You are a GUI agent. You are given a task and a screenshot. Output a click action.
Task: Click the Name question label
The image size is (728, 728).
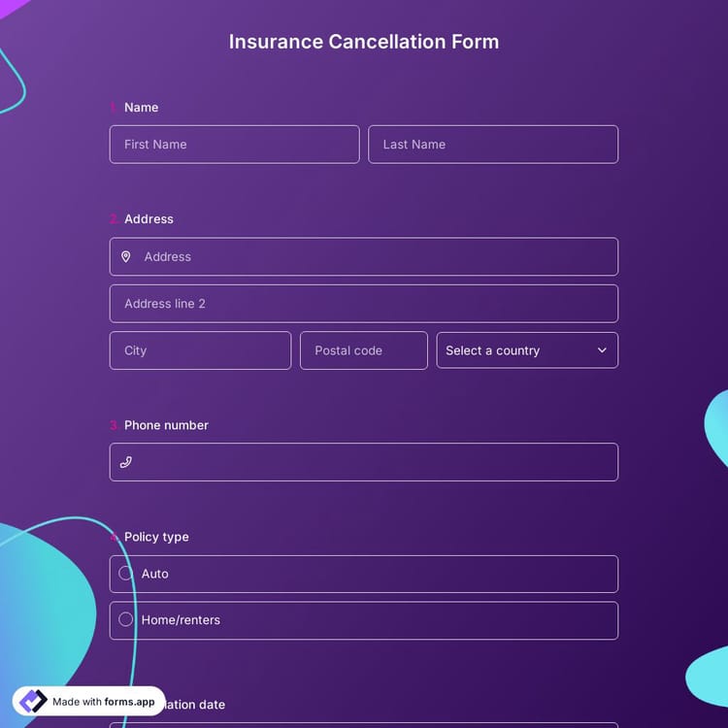(141, 108)
